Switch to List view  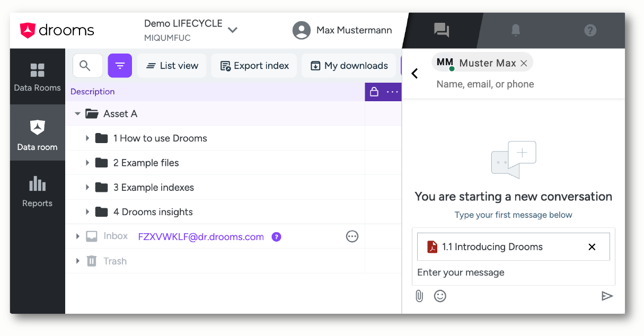172,66
